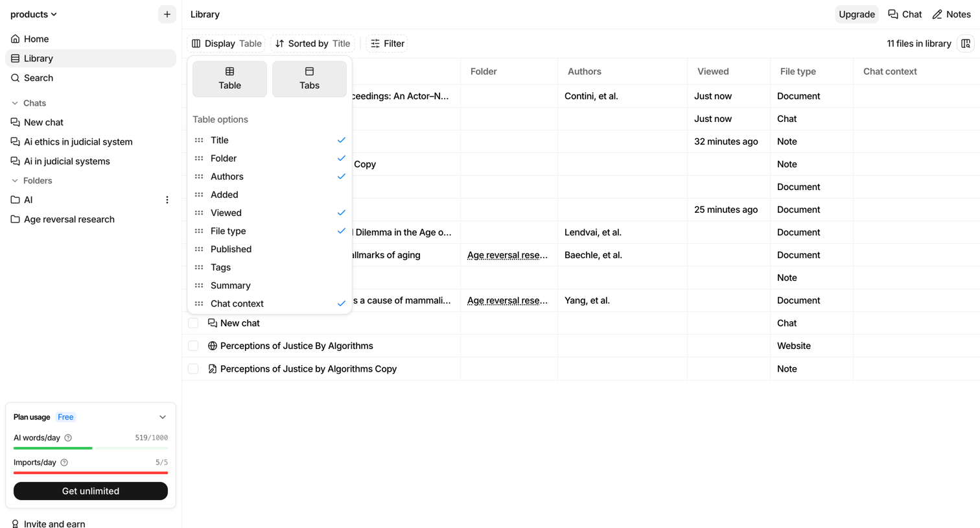The width and height of the screenshot is (980, 528).
Task: Click the Free plan badge
Action: [65, 417]
